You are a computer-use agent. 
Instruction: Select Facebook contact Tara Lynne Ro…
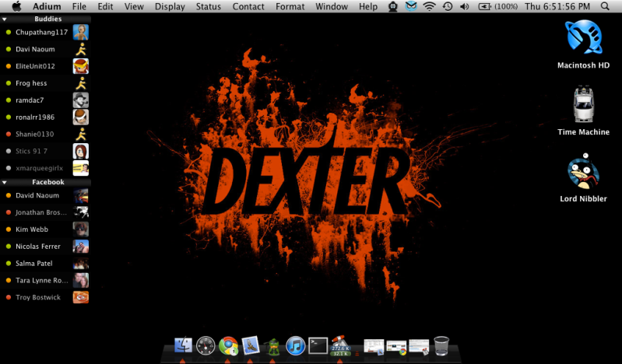[45, 280]
